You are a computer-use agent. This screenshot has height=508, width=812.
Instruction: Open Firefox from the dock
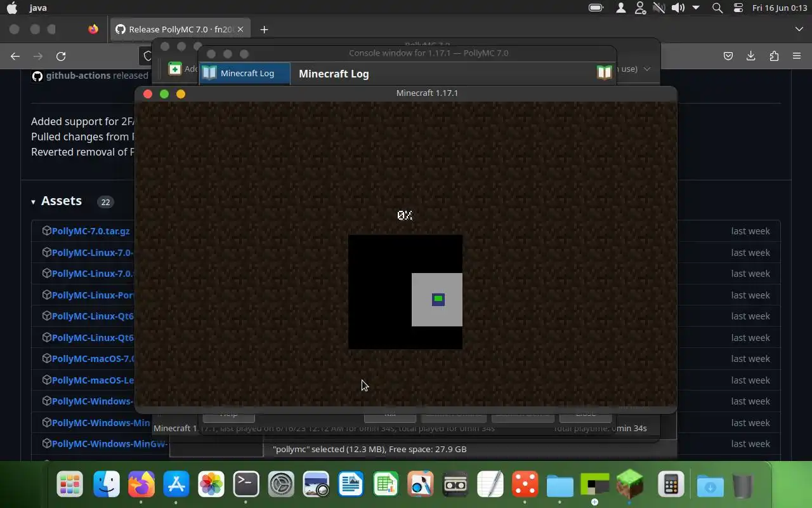(141, 486)
